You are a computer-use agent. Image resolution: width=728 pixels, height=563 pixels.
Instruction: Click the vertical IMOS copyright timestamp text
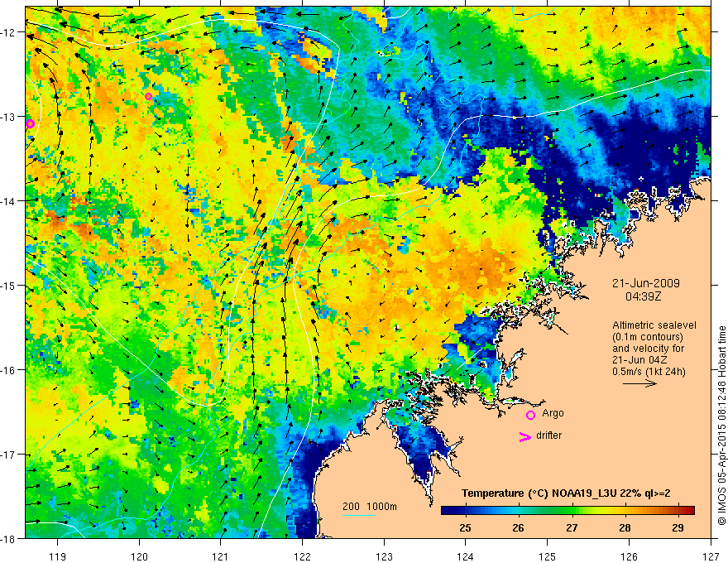[721, 426]
